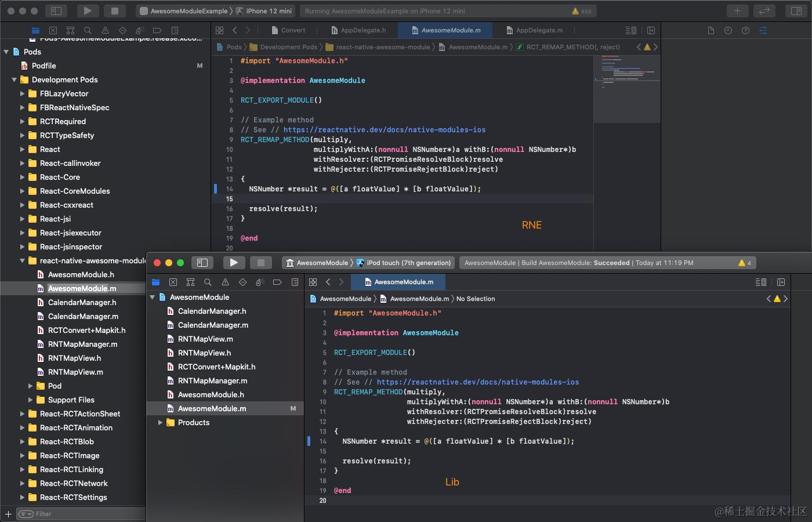This screenshot has height=522, width=812.
Task: Click the code minimap in back editor
Action: point(627,89)
